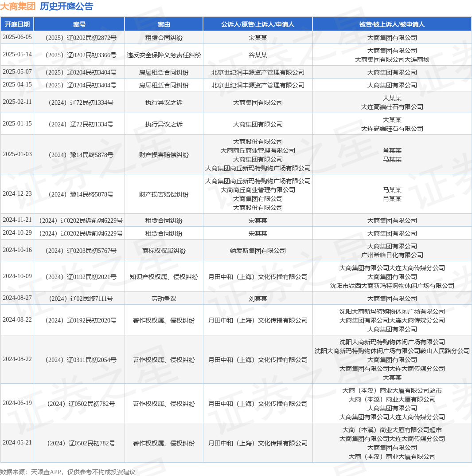
Task: Click cause 知识产权权属、侵权纠纷
Action: pyautogui.click(x=164, y=277)
